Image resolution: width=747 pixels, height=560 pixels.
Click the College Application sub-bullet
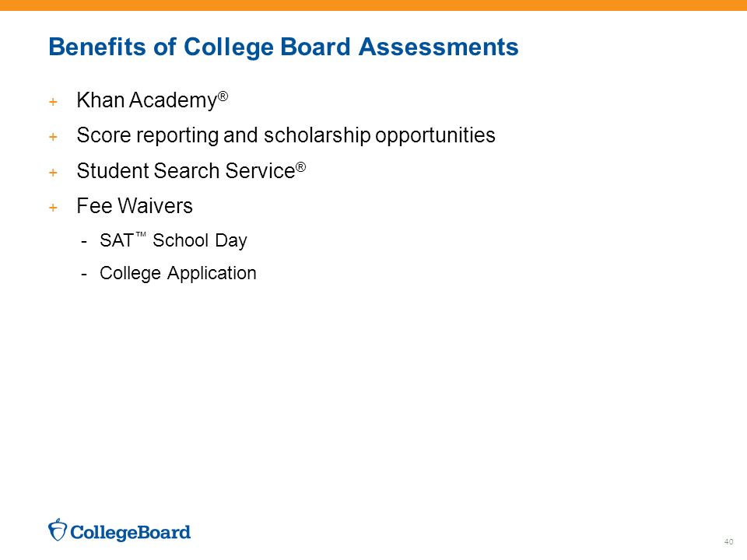tap(177, 274)
